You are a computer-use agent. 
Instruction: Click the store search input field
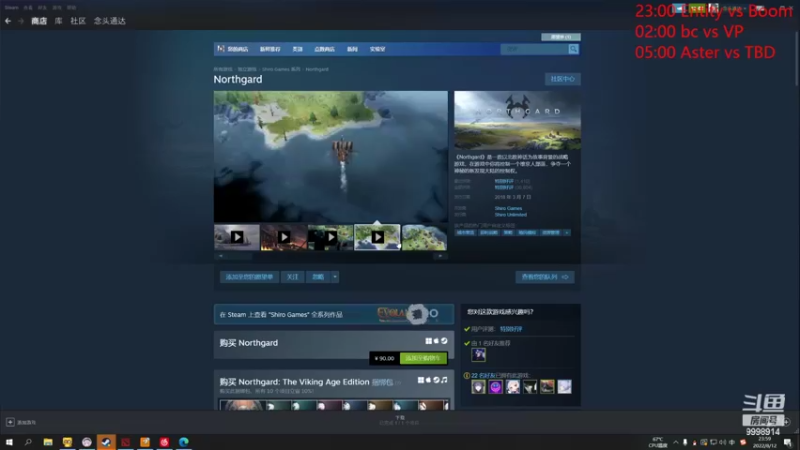click(x=534, y=49)
